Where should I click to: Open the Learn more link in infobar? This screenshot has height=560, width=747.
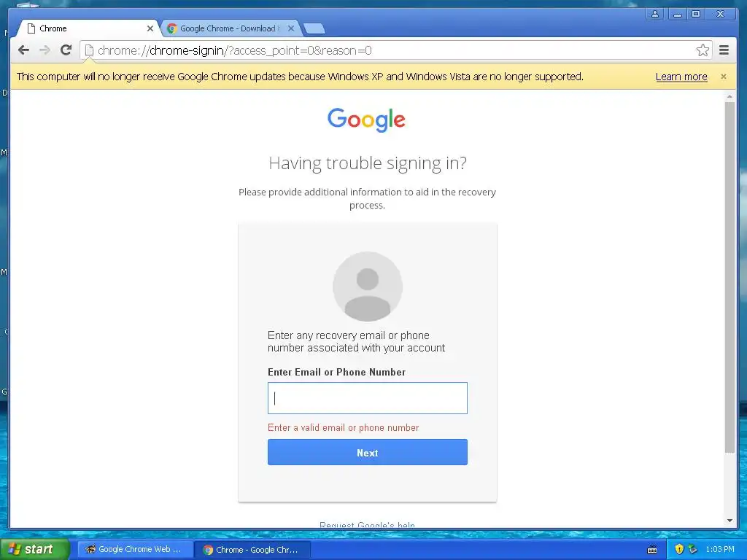coord(681,77)
